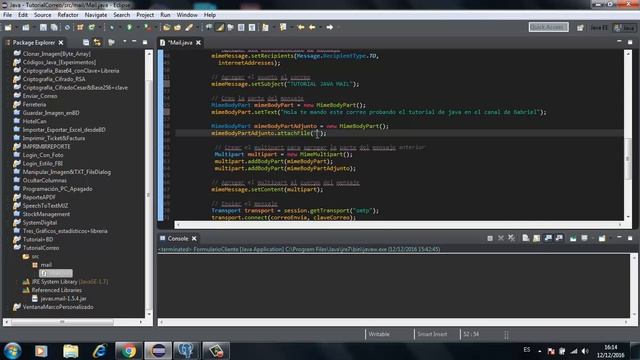Click Open Console icon

pos(602,238)
